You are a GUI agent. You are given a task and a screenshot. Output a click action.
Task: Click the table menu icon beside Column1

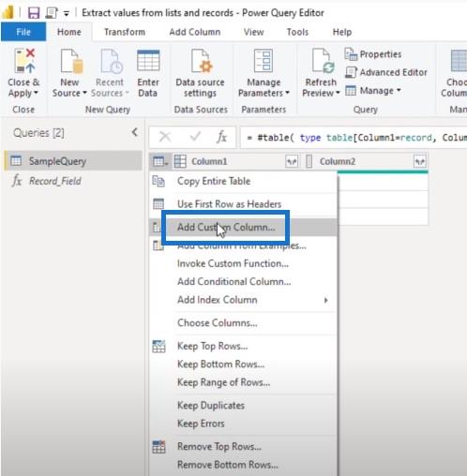pyautogui.click(x=160, y=161)
